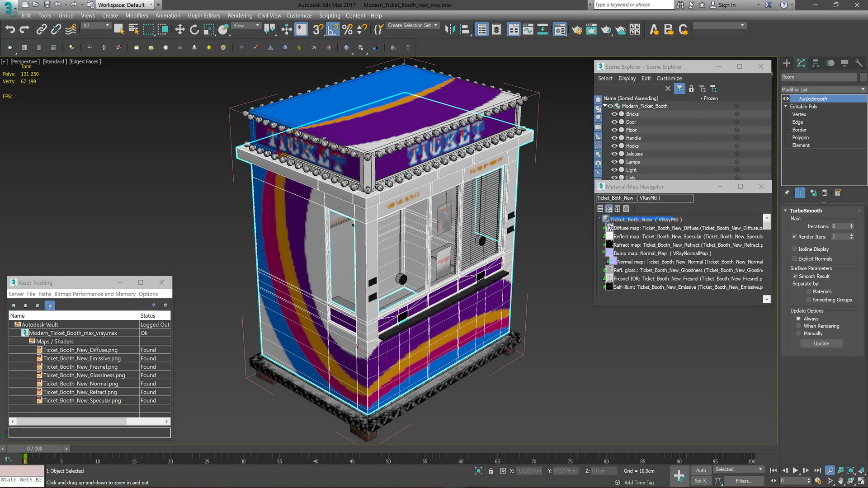Viewport: 868px width, 488px height.
Task: Open the All selection filter dropdown
Action: point(96,26)
